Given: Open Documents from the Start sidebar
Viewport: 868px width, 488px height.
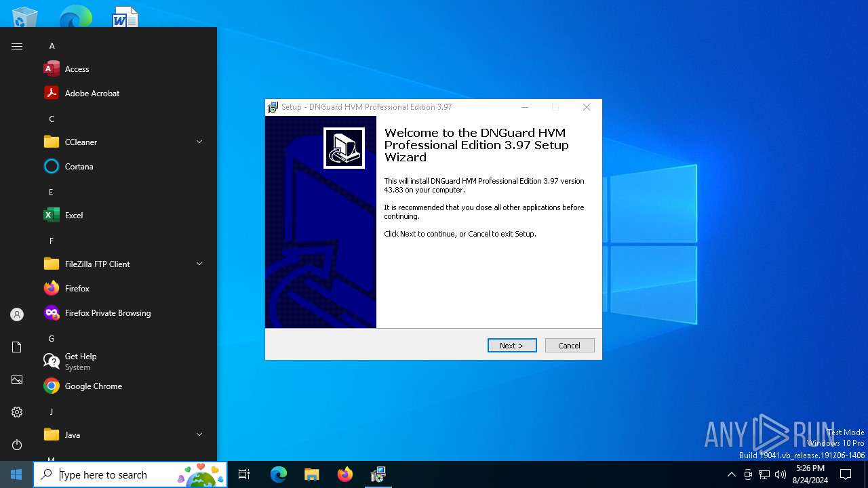Looking at the screenshot, I should [x=17, y=347].
